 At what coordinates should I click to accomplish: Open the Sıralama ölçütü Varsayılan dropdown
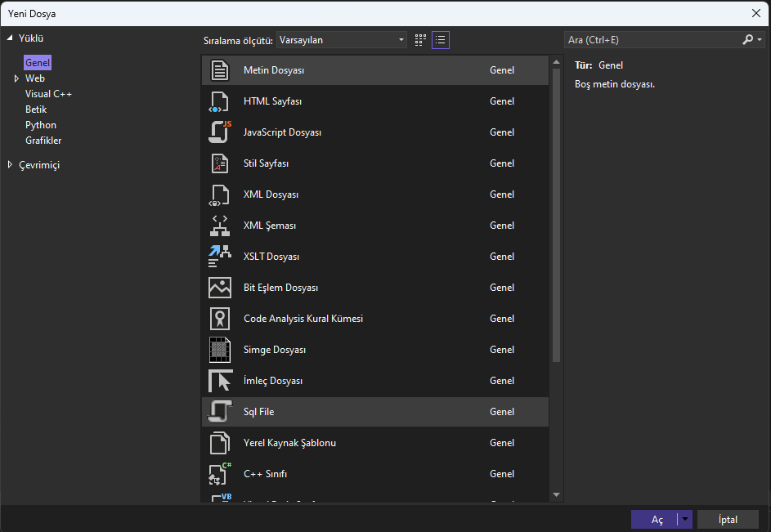coord(342,40)
